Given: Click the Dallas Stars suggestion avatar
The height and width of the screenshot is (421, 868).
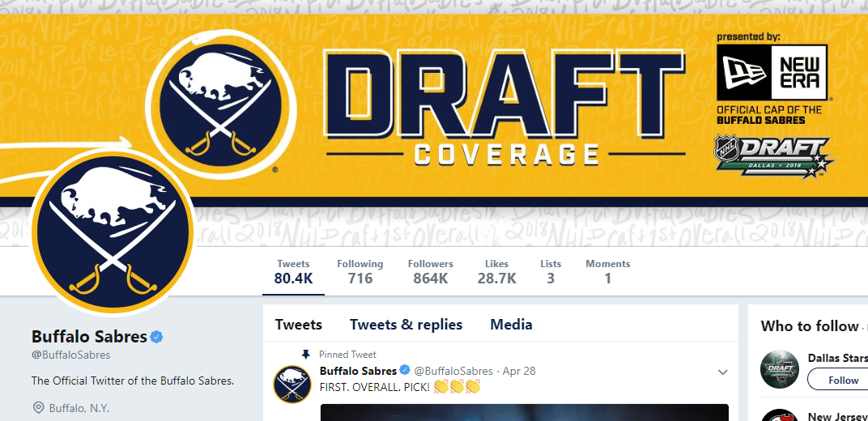Looking at the screenshot, I should point(780,369).
